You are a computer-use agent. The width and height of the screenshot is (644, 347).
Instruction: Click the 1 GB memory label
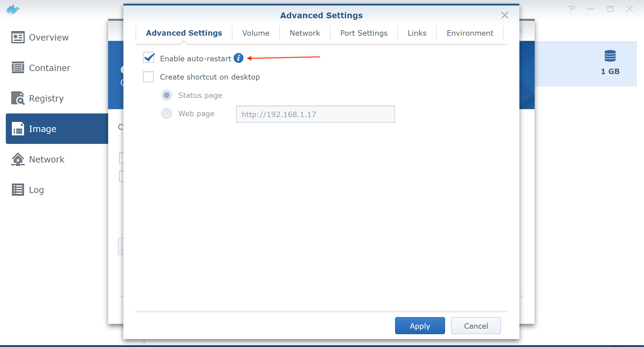click(x=610, y=71)
